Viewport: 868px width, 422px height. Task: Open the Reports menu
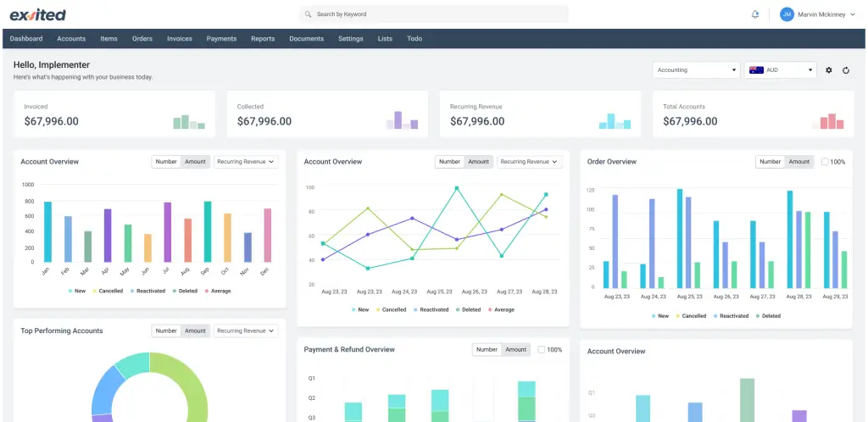[x=263, y=39]
